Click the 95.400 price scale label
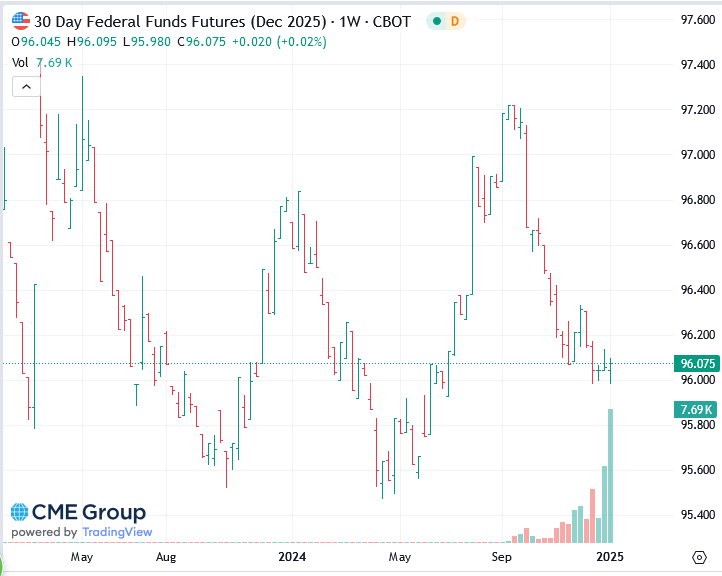This screenshot has height=576, width=722. coord(696,515)
